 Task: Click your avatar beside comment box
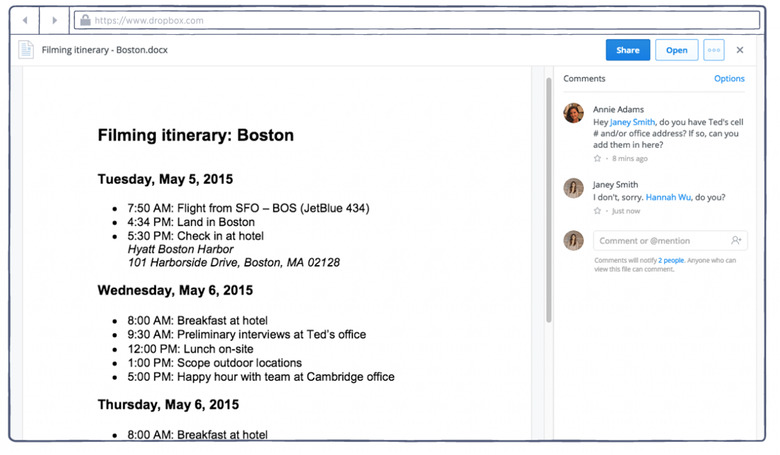pos(574,241)
